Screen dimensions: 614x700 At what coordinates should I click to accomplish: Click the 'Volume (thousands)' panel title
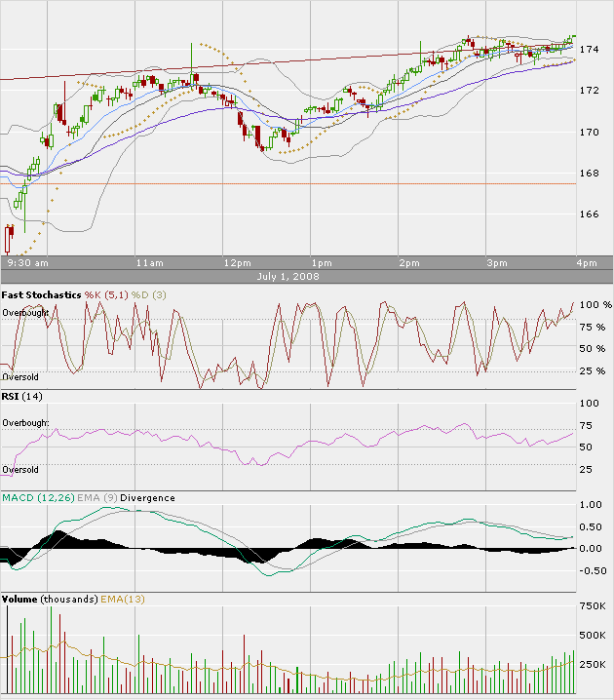point(50,600)
